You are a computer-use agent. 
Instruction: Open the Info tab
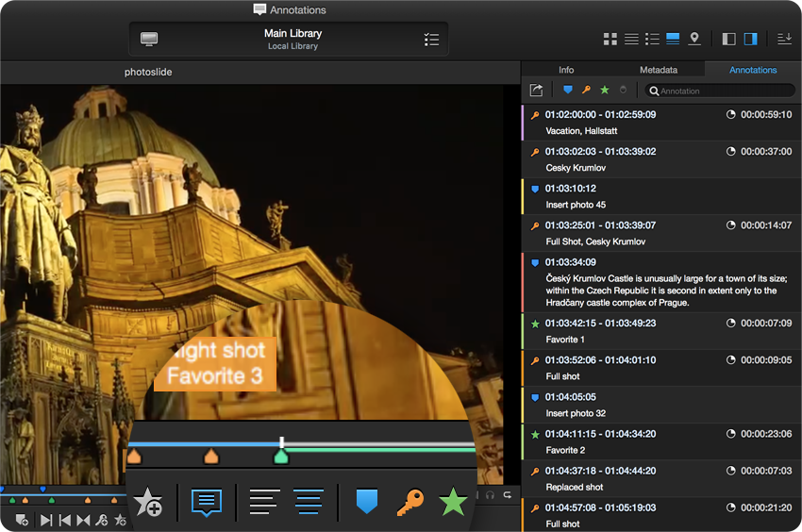[566, 70]
